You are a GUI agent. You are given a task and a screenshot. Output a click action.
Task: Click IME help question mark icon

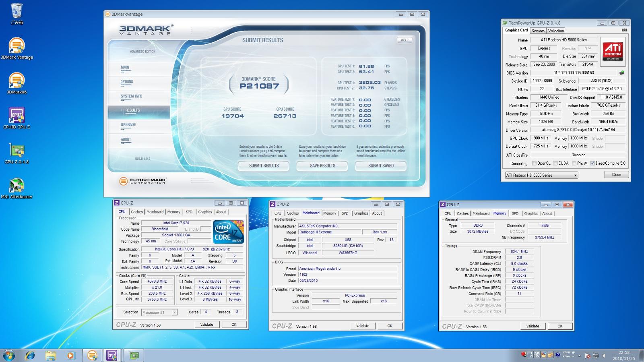point(557,355)
